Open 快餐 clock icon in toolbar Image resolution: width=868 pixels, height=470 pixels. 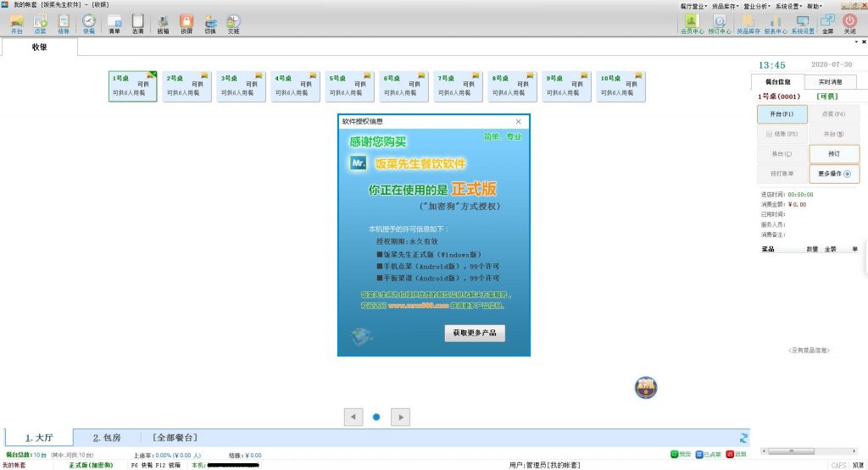pos(89,24)
